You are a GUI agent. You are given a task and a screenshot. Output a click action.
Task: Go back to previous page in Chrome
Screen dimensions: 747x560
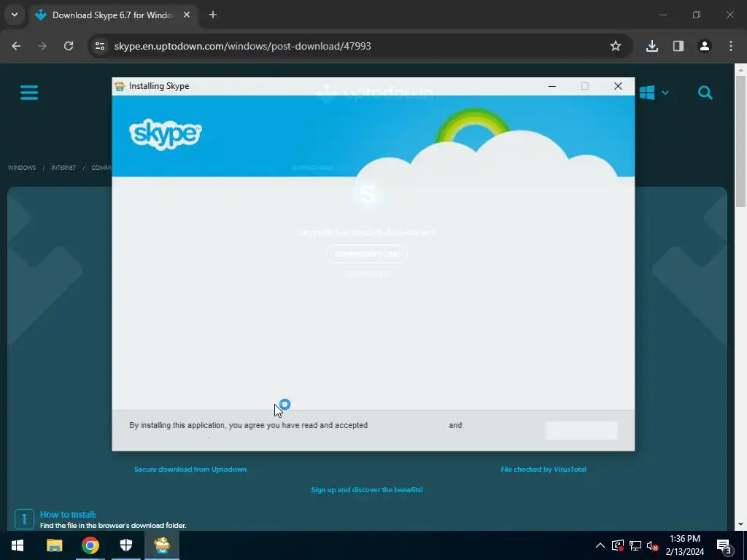coord(16,46)
